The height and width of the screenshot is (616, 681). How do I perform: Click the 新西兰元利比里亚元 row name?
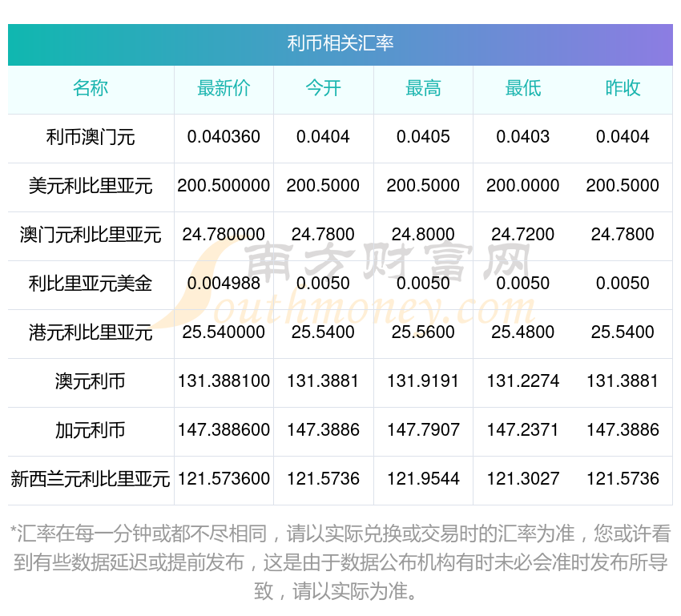91,479
